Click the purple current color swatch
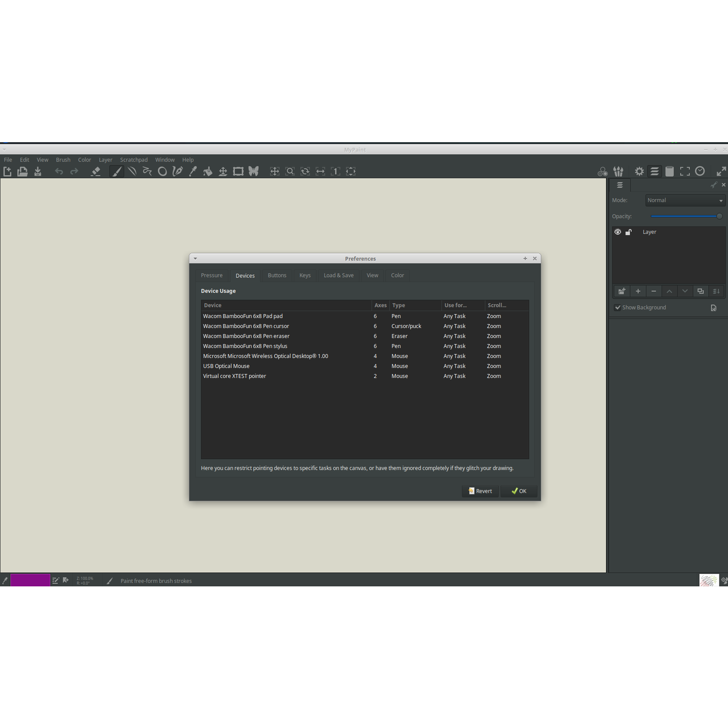Viewport: 728px width, 728px height. pyautogui.click(x=30, y=580)
